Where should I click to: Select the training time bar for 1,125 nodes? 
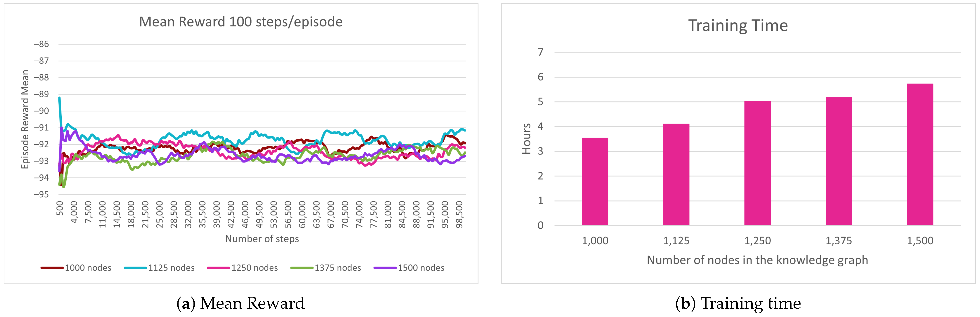coord(676,174)
